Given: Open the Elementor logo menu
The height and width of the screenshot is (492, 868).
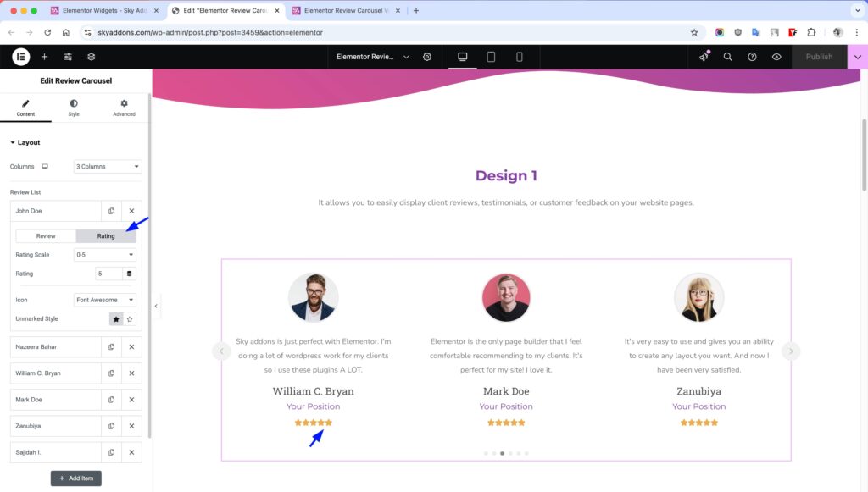Looking at the screenshot, I should click(20, 57).
